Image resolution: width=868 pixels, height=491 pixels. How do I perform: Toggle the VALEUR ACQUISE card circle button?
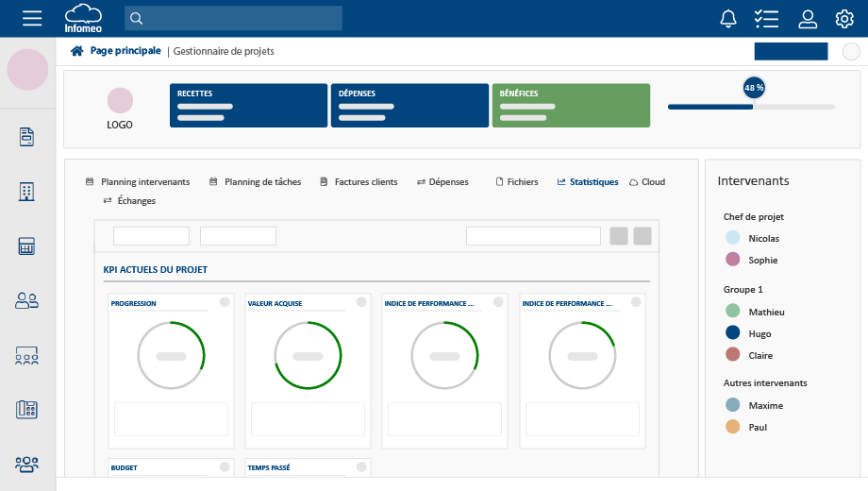tap(361, 302)
